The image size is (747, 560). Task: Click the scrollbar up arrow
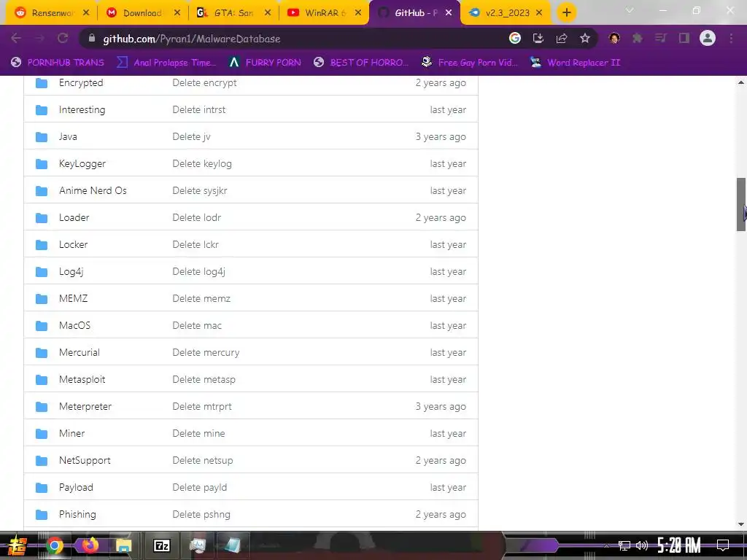(741, 82)
